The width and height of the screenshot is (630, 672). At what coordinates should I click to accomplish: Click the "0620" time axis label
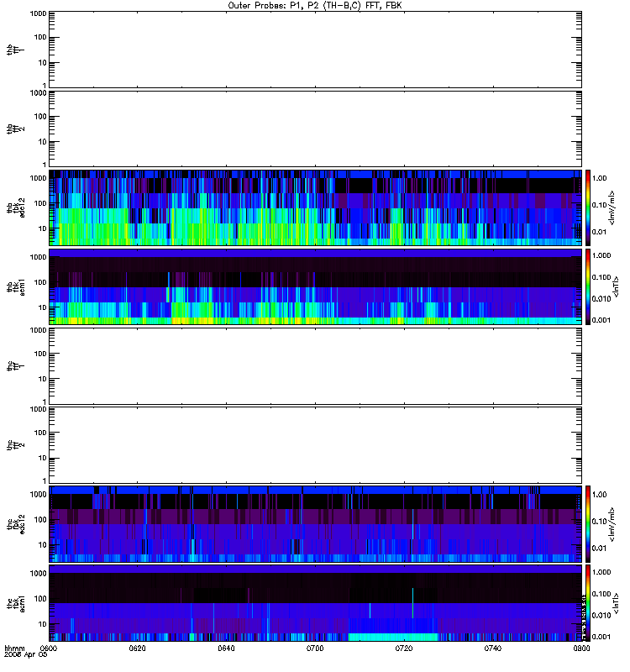pos(138,648)
